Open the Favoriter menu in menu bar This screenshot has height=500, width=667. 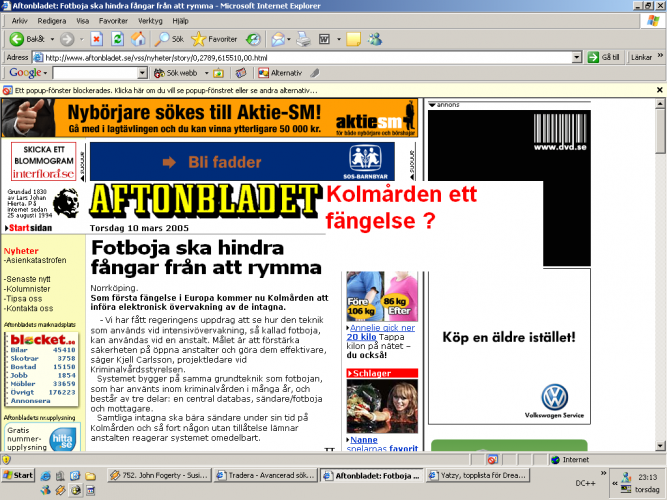[113, 20]
